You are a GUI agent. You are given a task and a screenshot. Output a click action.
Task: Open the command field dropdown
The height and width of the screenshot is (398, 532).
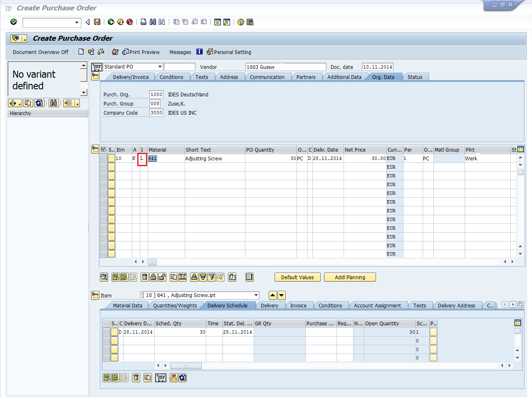click(77, 22)
